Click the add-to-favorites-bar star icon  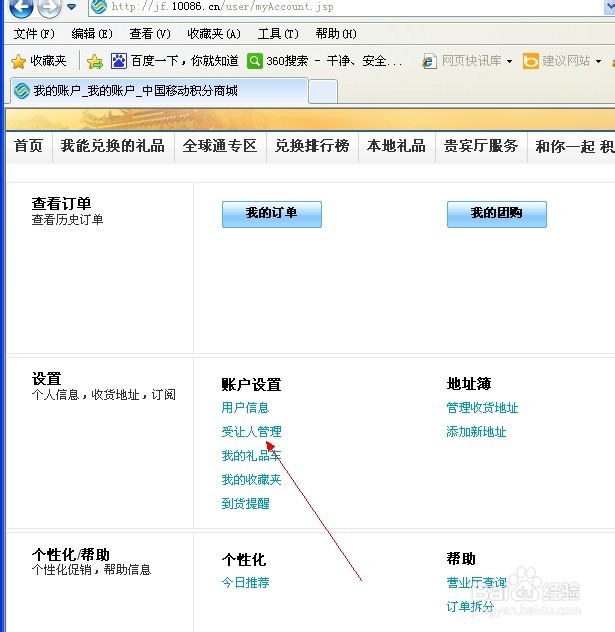[x=95, y=62]
